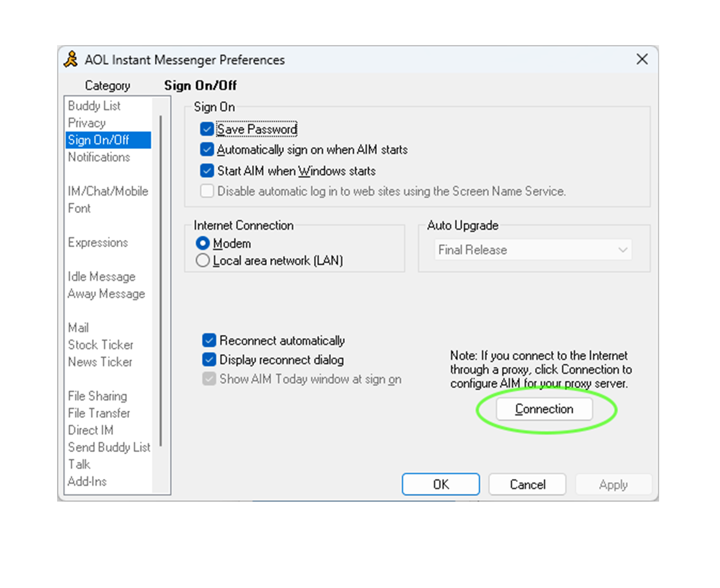Image resolution: width=720 pixels, height=588 pixels.
Task: Toggle Display reconnect dialog checkbox
Action: [x=209, y=360]
